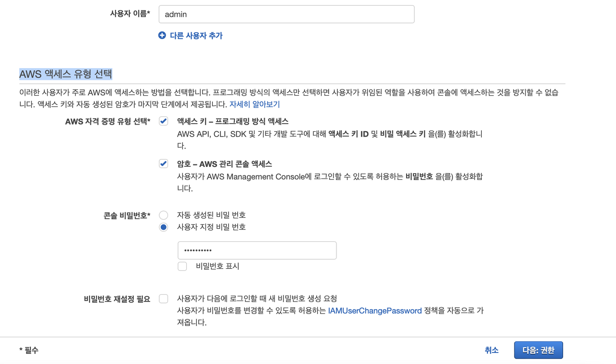616x364 pixels.
Task: Click the '비밀번호 재설정 필요' label text
Action: 117,299
